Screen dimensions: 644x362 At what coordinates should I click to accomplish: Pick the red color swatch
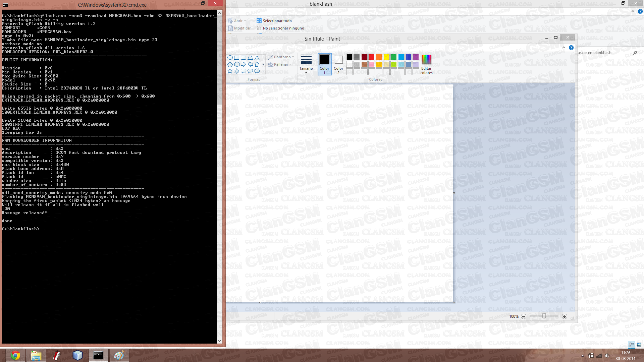click(x=372, y=57)
